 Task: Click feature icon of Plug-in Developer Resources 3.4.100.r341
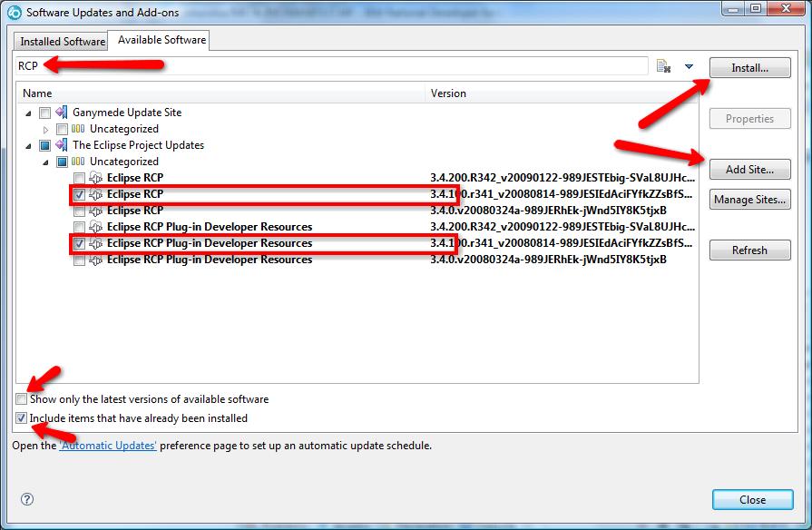point(96,243)
